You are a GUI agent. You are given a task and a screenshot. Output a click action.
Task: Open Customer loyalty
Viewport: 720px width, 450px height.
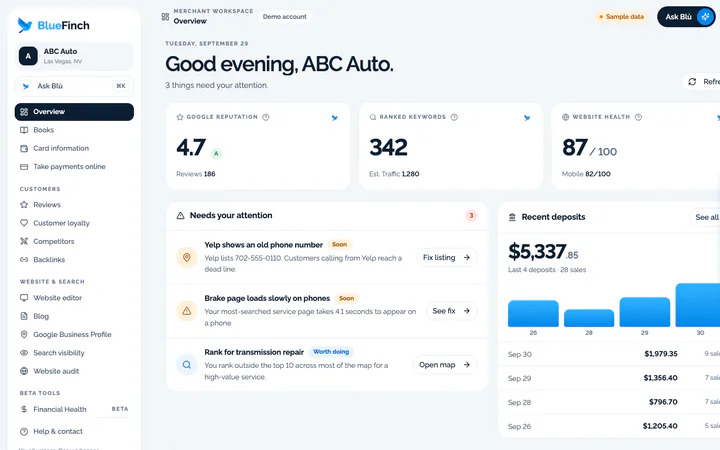(x=74, y=223)
